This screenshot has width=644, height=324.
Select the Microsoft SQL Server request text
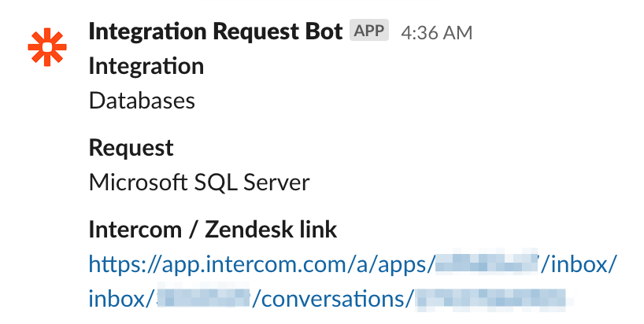pos(199,182)
